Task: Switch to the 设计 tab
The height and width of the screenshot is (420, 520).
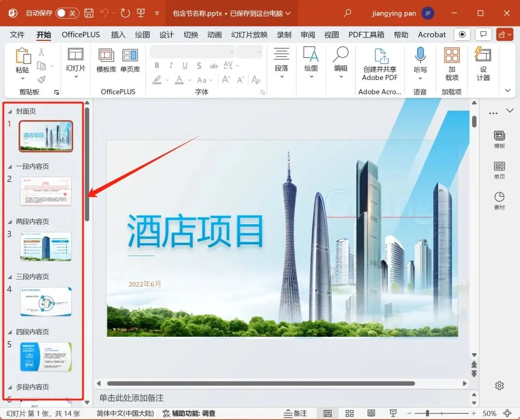Action: click(x=167, y=35)
